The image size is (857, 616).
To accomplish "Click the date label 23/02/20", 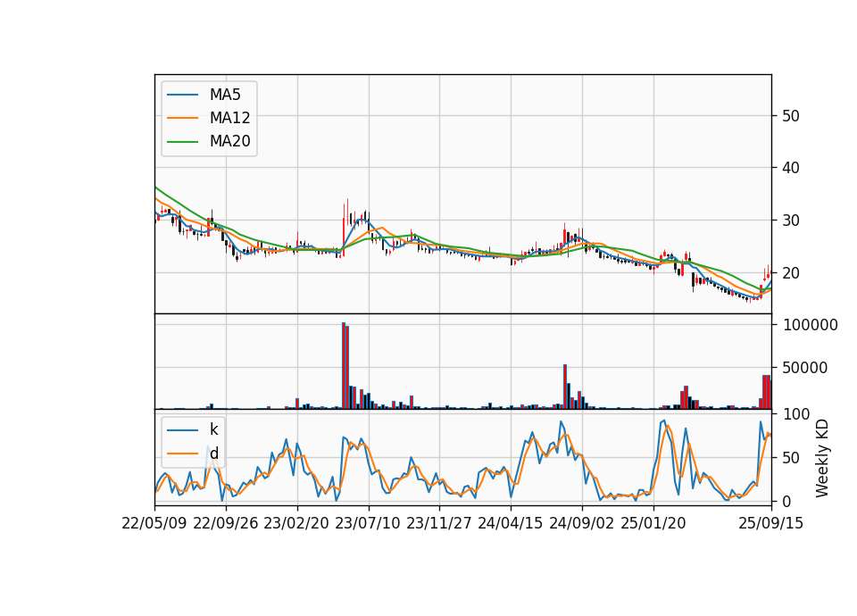I will 296,523.
